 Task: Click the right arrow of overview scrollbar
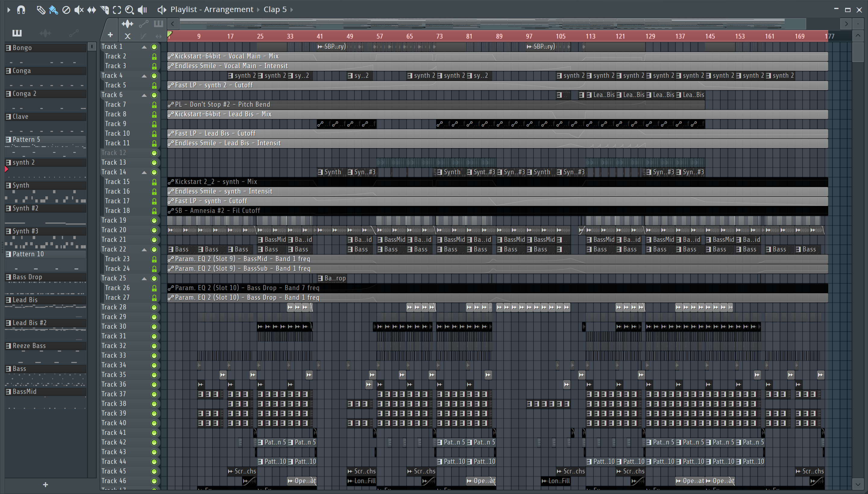(846, 24)
